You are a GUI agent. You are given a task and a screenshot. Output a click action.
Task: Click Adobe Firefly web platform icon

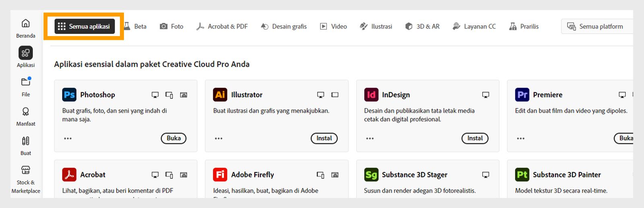tap(335, 175)
